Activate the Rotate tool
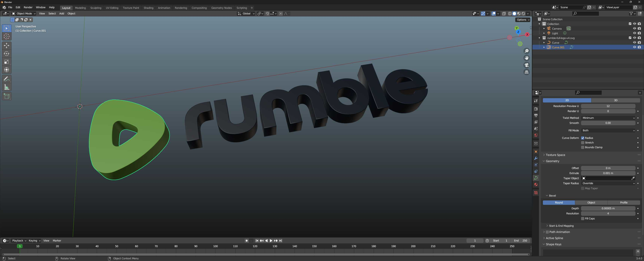The width and height of the screenshot is (644, 261). click(x=7, y=54)
